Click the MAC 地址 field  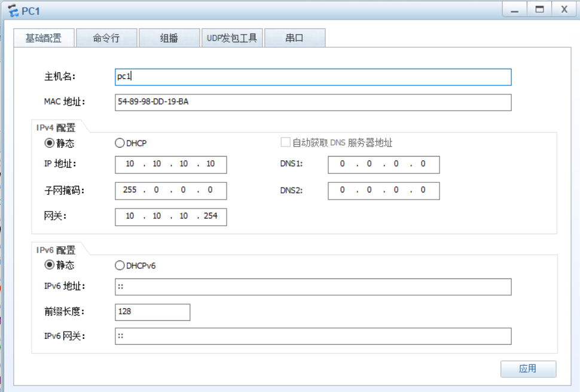(x=313, y=102)
